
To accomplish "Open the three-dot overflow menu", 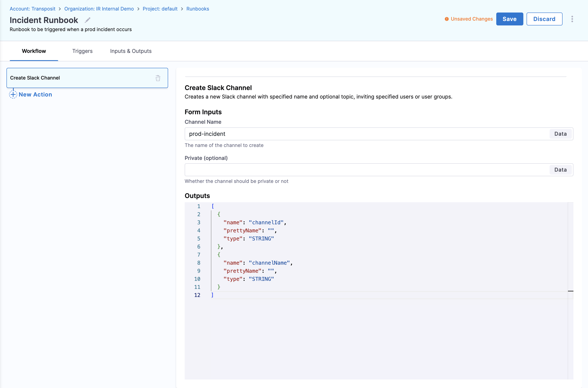I will [x=572, y=19].
